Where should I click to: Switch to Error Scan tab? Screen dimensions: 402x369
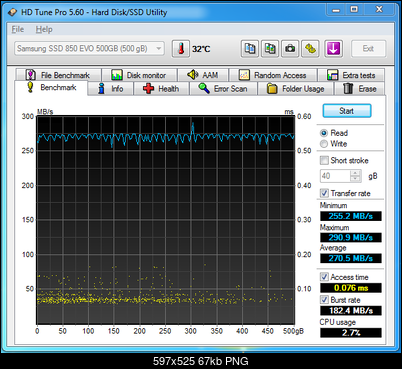[223, 89]
